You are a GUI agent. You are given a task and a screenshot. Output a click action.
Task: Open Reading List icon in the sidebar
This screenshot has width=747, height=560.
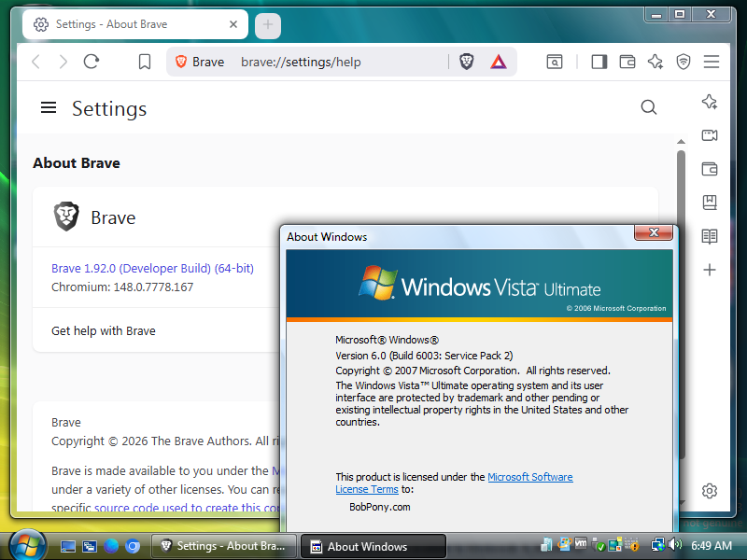tap(710, 236)
